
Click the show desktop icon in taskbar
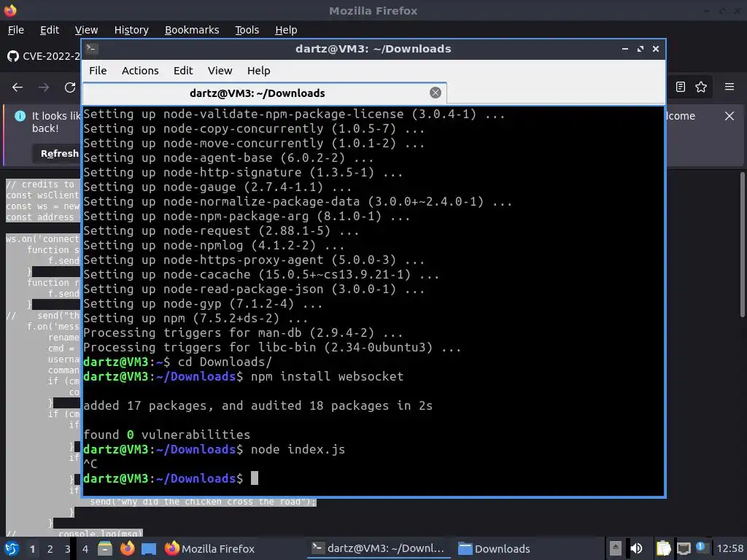click(149, 548)
